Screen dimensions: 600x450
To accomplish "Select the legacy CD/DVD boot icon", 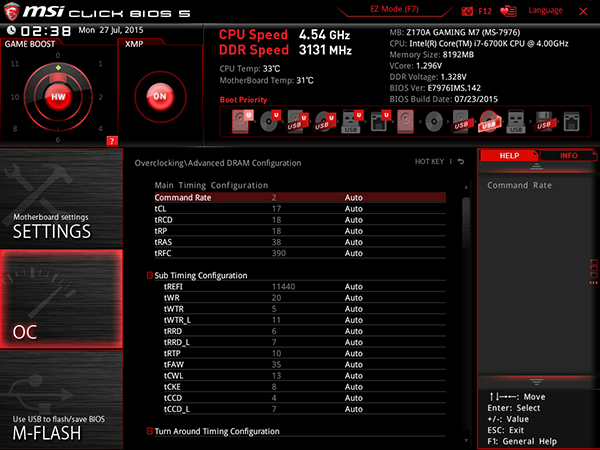I will point(434,122).
